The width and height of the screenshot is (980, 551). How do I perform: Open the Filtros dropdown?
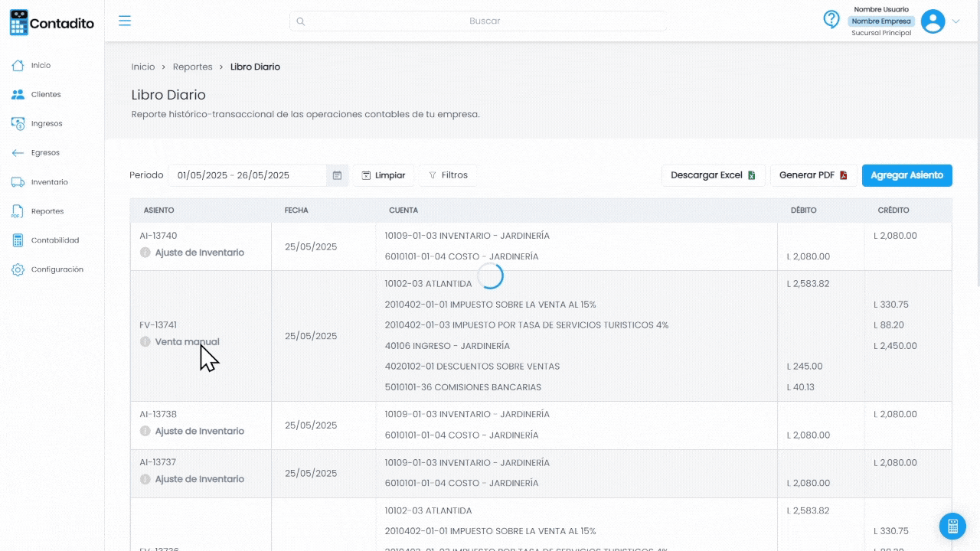pyautogui.click(x=448, y=175)
